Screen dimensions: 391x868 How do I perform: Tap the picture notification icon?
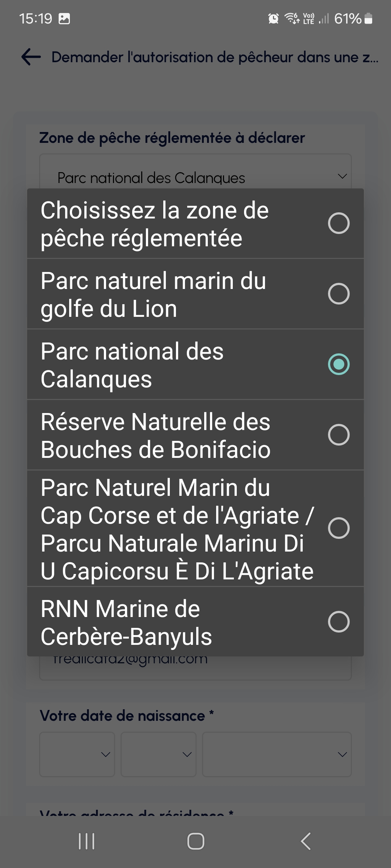click(x=64, y=18)
